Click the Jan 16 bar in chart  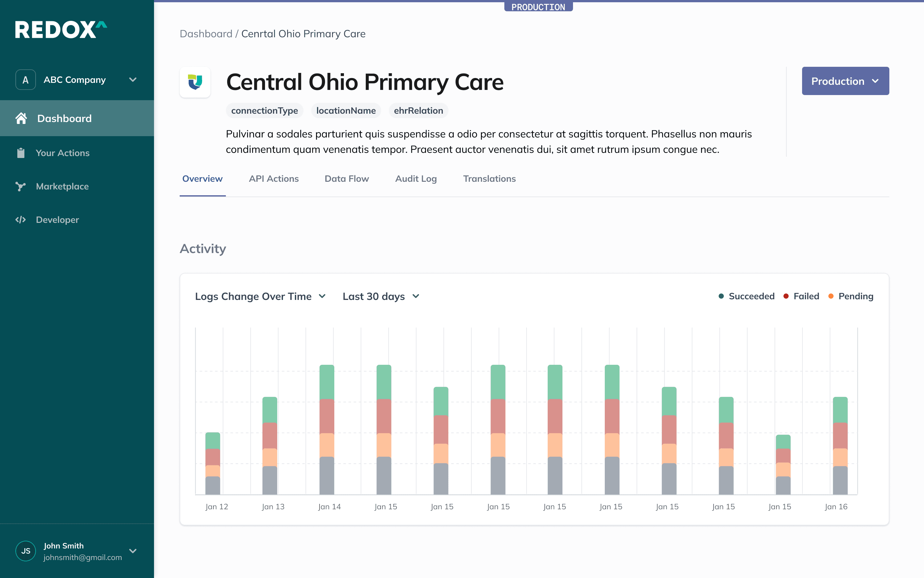840,446
